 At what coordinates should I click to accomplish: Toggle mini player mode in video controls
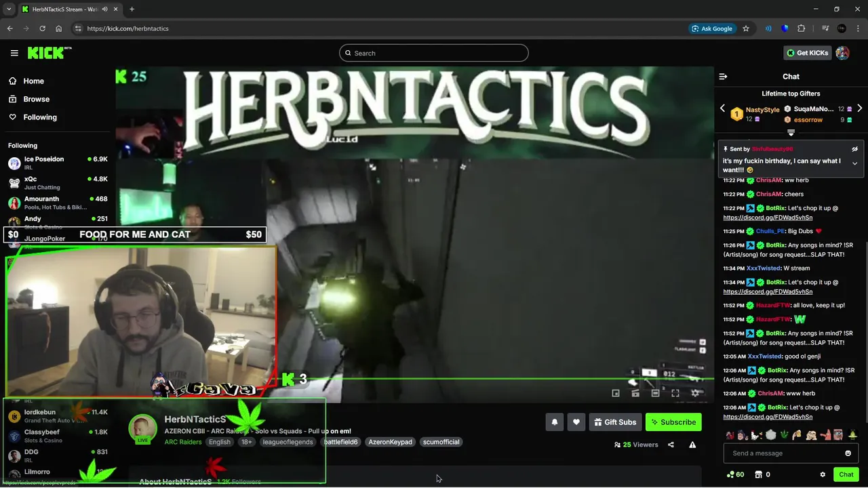click(616, 393)
